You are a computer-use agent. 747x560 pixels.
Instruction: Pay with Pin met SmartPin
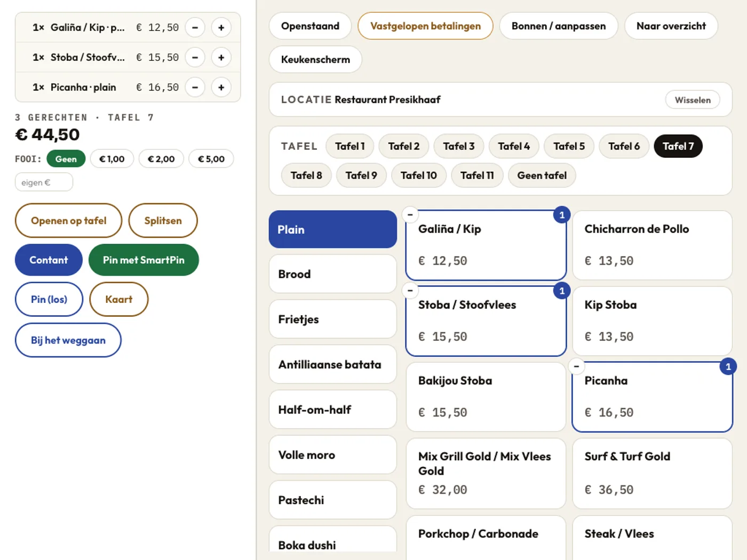pyautogui.click(x=144, y=260)
